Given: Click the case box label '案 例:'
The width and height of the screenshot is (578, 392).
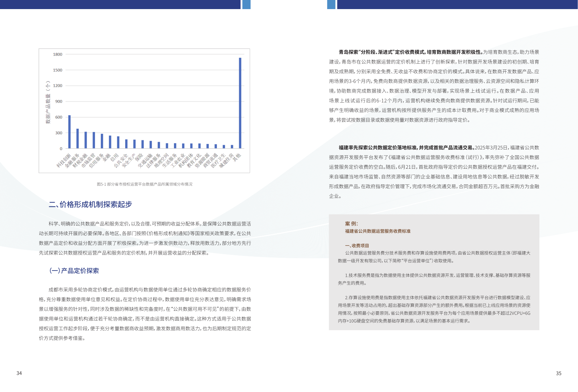Looking at the screenshot, I should [x=352, y=224].
